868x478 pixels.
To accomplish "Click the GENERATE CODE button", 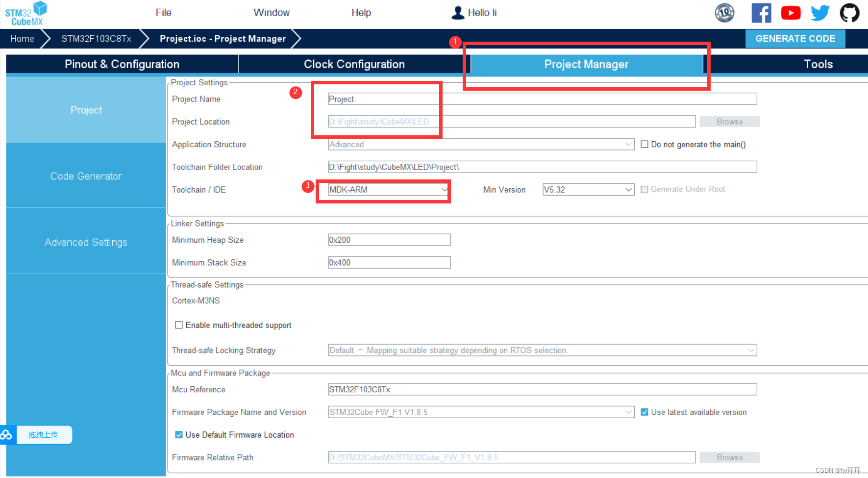I will 795,39.
